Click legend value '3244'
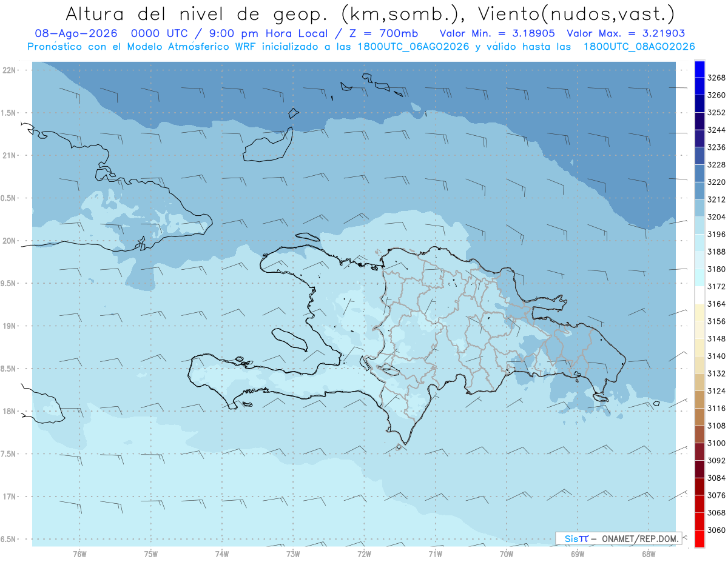This screenshot has width=728, height=562. (716, 130)
